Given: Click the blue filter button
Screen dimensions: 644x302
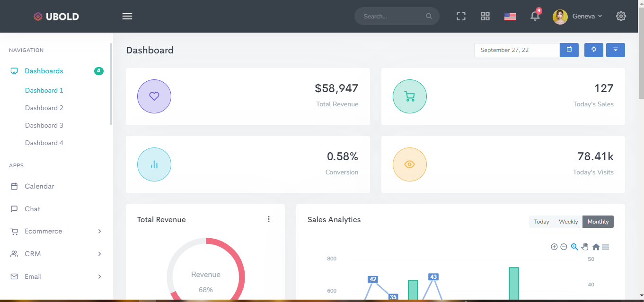Looking at the screenshot, I should pos(615,50).
